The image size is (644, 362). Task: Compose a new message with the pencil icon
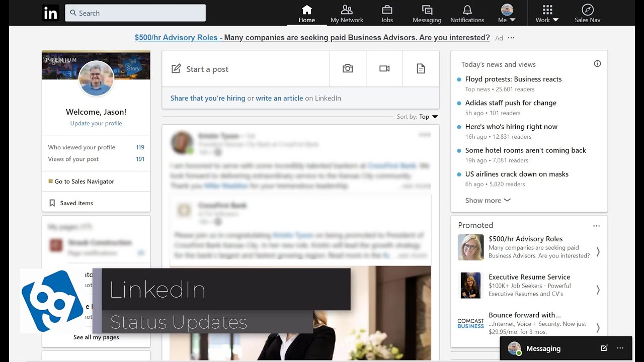click(x=604, y=348)
